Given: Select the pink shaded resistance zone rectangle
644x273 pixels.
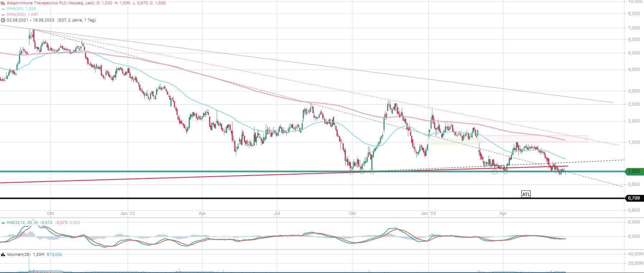Looking at the screenshot, I should pos(532,139).
